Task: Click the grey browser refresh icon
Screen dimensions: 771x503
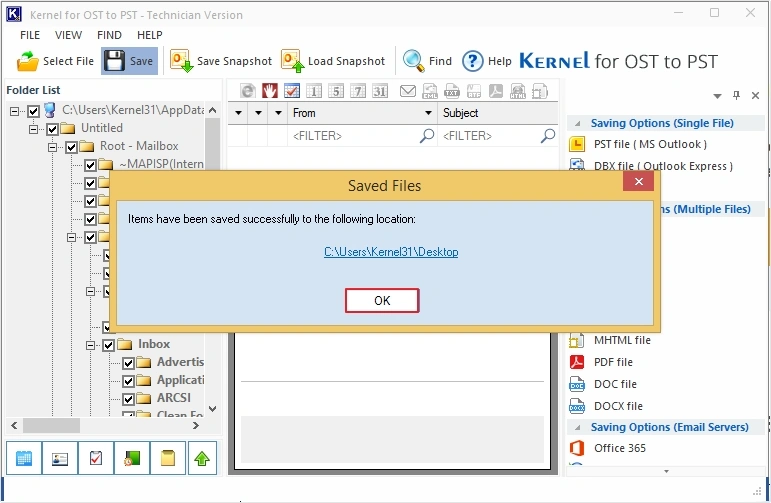Action: coord(248,91)
